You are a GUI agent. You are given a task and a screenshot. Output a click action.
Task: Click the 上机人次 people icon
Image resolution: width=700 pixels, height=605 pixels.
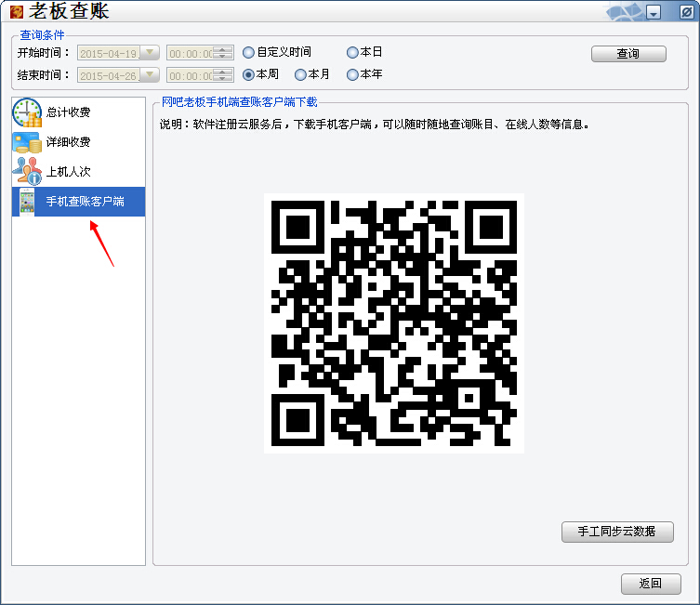pos(27,171)
